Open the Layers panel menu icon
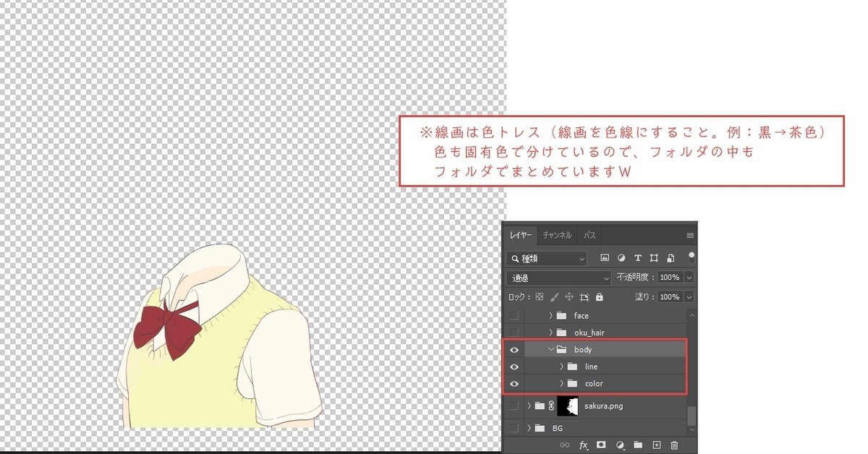 click(690, 236)
